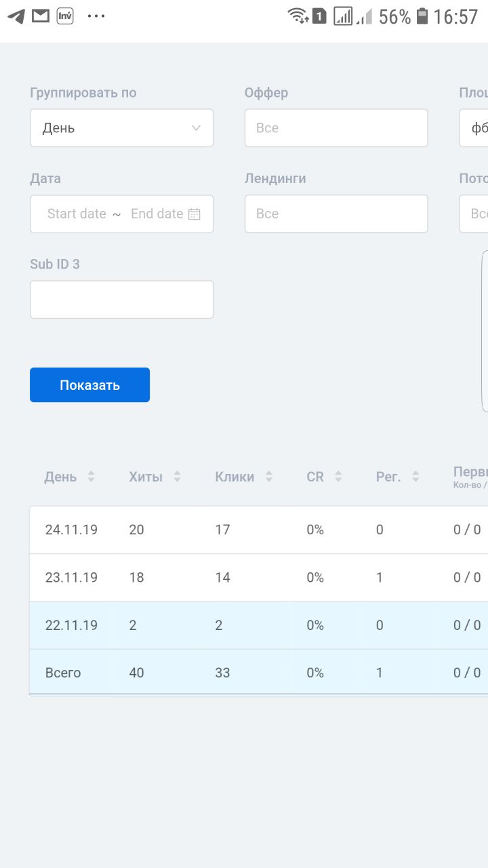Click the Start date input
This screenshot has height=868, width=488.
pyautogui.click(x=77, y=214)
